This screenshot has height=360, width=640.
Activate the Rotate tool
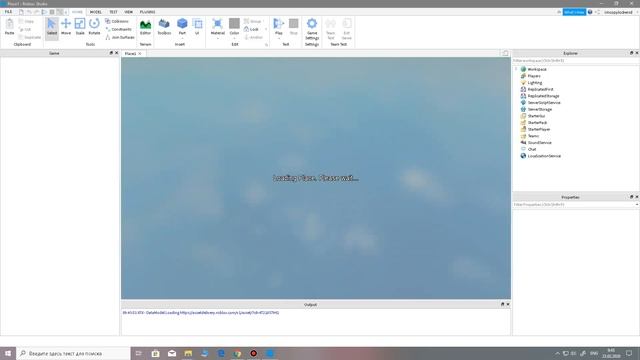94,27
